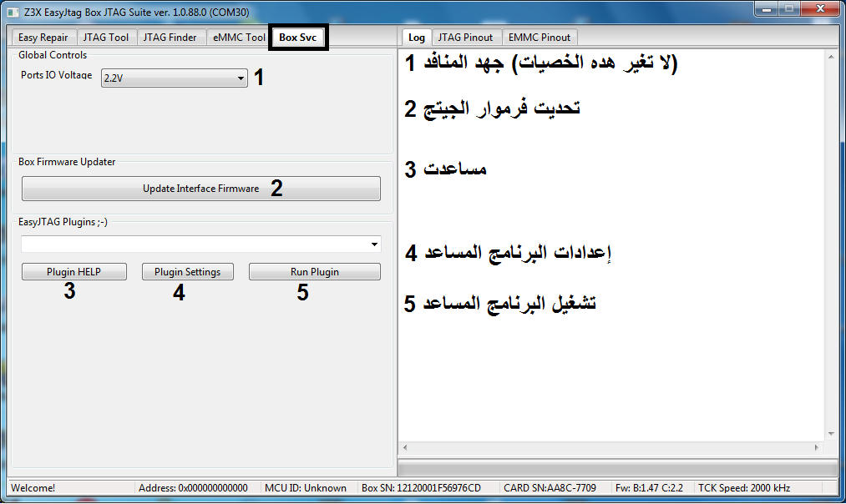
Task: Click the CARD SN:AA8C-7709 status entry
Action: (x=550, y=488)
